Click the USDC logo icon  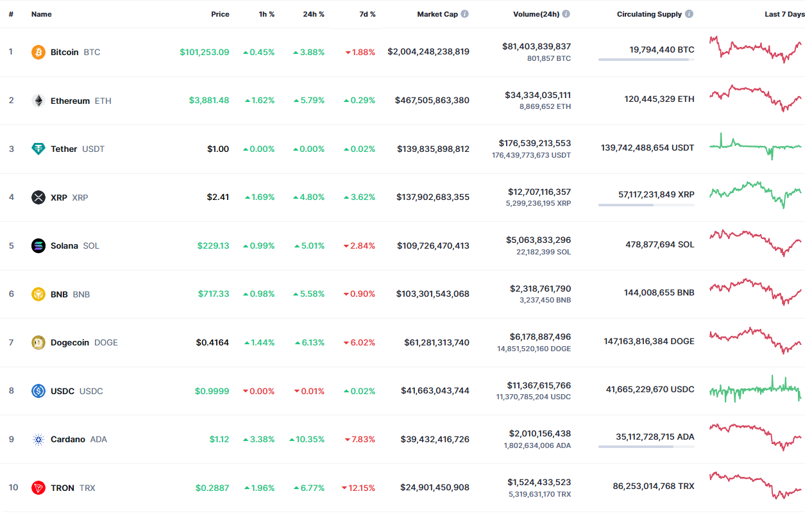(38, 391)
